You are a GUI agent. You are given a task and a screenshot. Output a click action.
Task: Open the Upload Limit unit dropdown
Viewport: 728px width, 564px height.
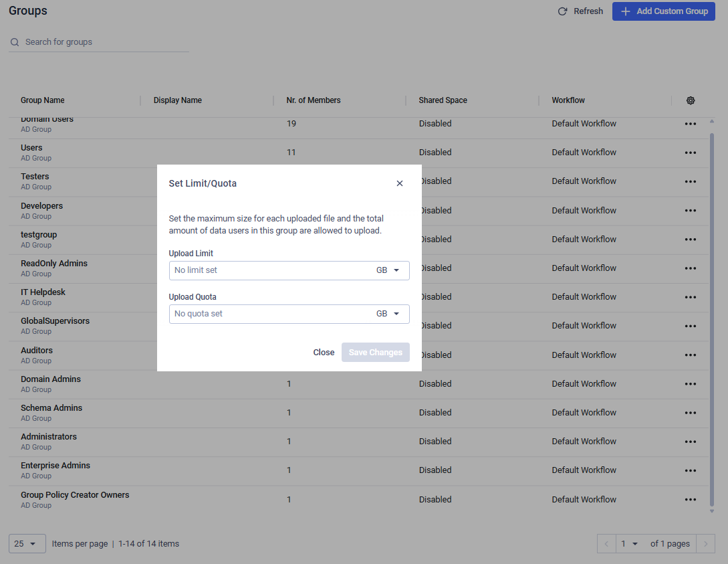click(x=388, y=270)
